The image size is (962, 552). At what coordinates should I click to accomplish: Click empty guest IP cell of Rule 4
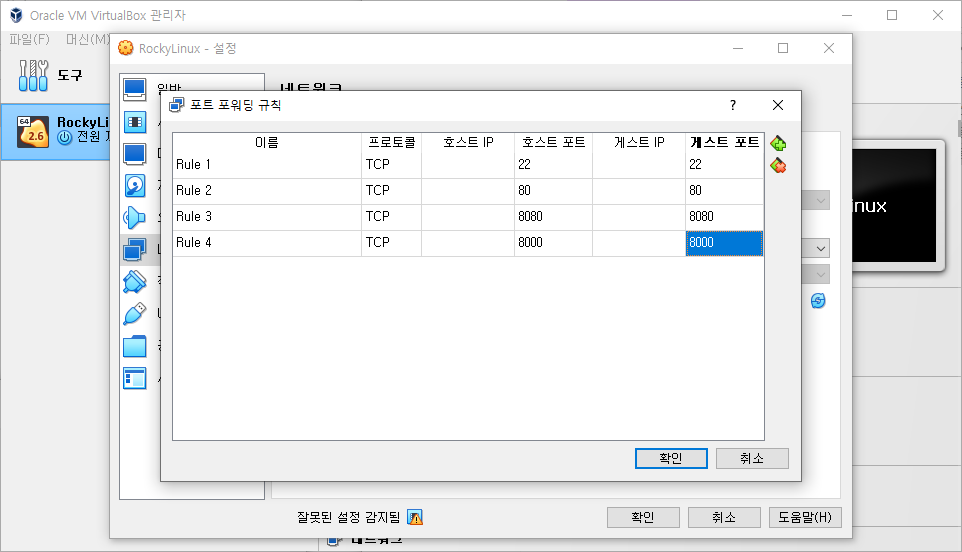[x=639, y=243]
